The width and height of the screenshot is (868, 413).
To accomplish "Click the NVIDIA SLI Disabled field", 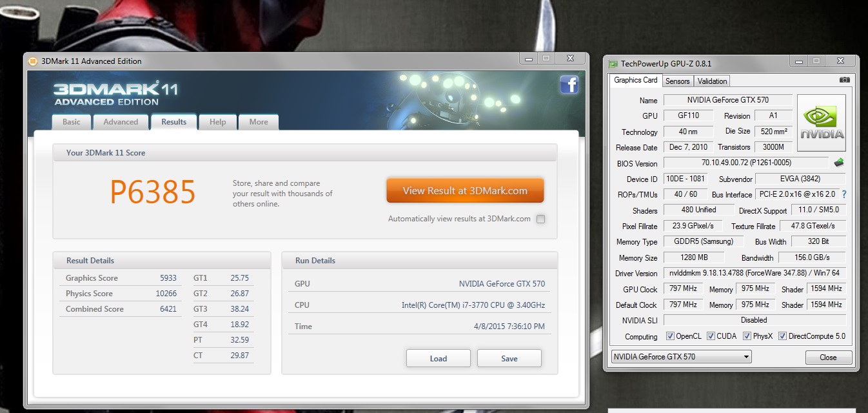I will point(755,320).
